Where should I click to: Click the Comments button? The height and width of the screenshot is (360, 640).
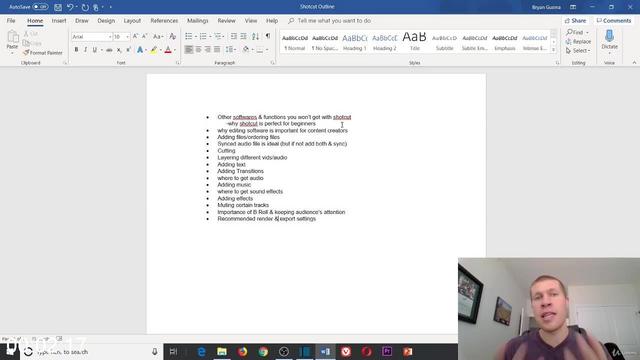pyautogui.click(x=614, y=21)
